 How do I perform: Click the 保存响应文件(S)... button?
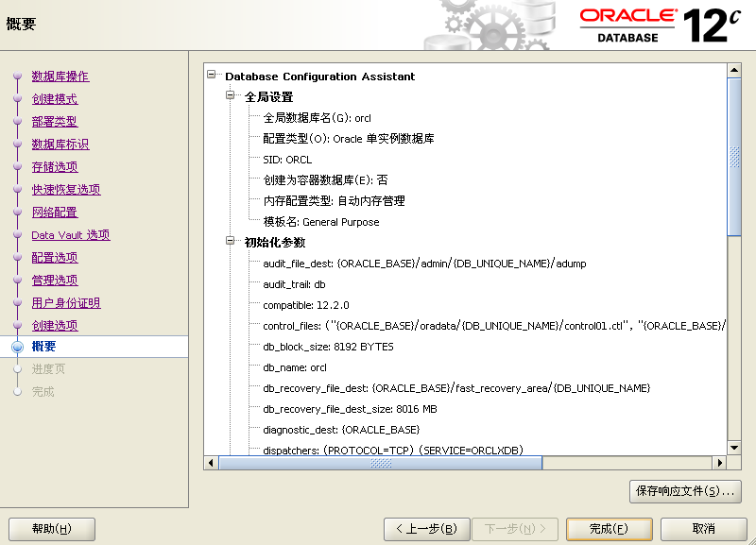point(685,491)
